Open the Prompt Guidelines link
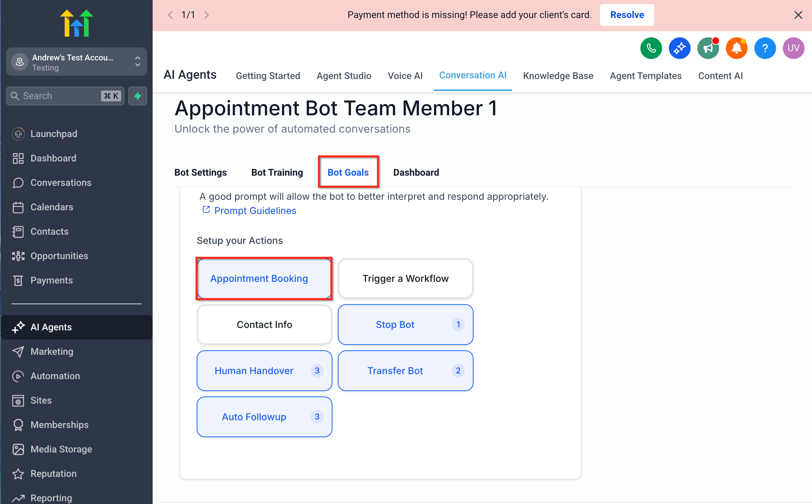This screenshot has height=504, width=812. [x=255, y=211]
